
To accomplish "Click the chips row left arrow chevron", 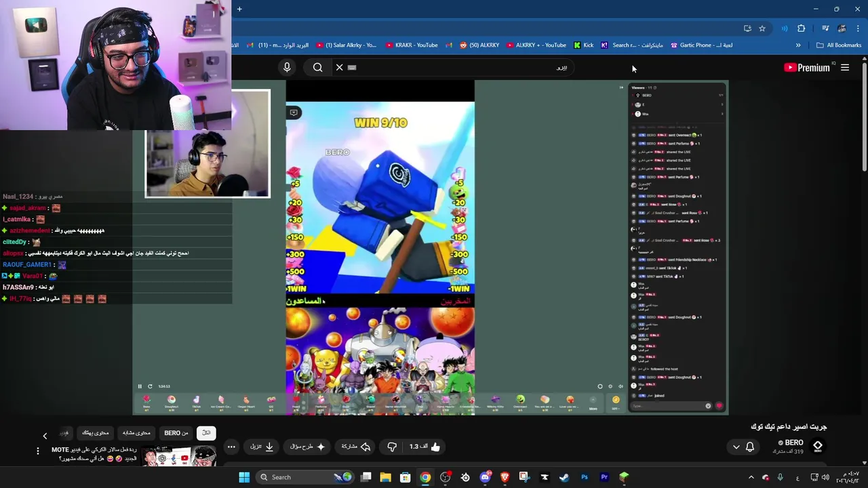I will (x=45, y=436).
